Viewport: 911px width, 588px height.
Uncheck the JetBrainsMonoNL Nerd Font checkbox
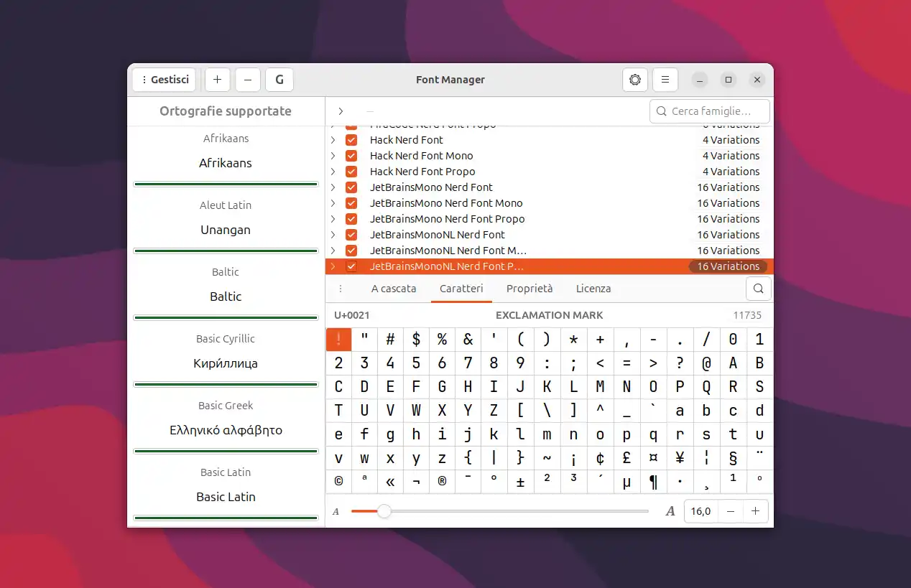coord(351,235)
